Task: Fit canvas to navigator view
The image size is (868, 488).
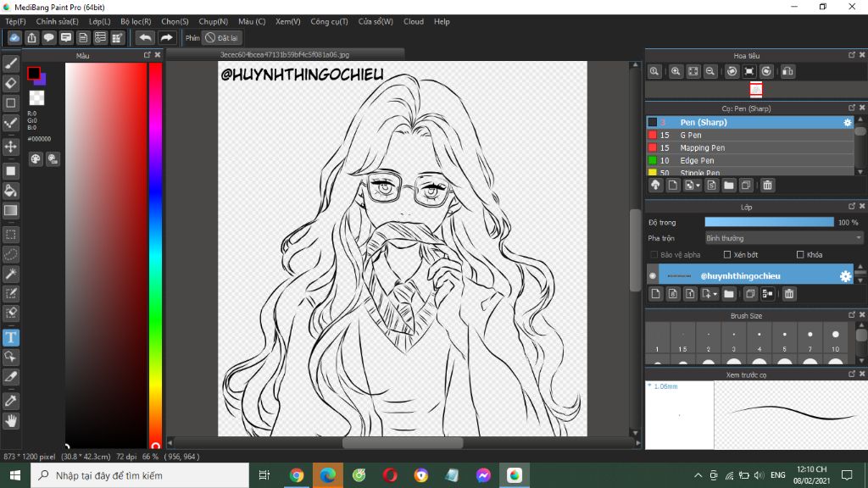Action: [x=693, y=71]
